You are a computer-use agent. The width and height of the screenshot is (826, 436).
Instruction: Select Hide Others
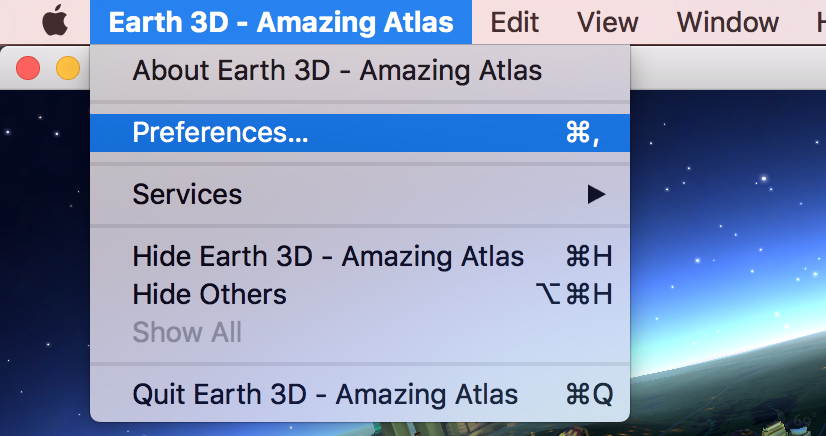pyautogui.click(x=210, y=294)
